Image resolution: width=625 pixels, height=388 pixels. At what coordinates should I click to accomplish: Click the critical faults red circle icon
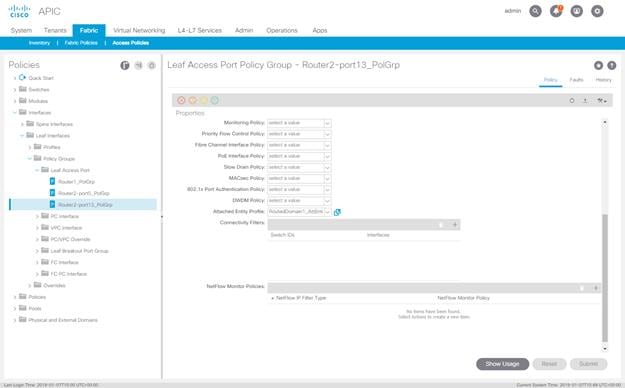point(181,100)
